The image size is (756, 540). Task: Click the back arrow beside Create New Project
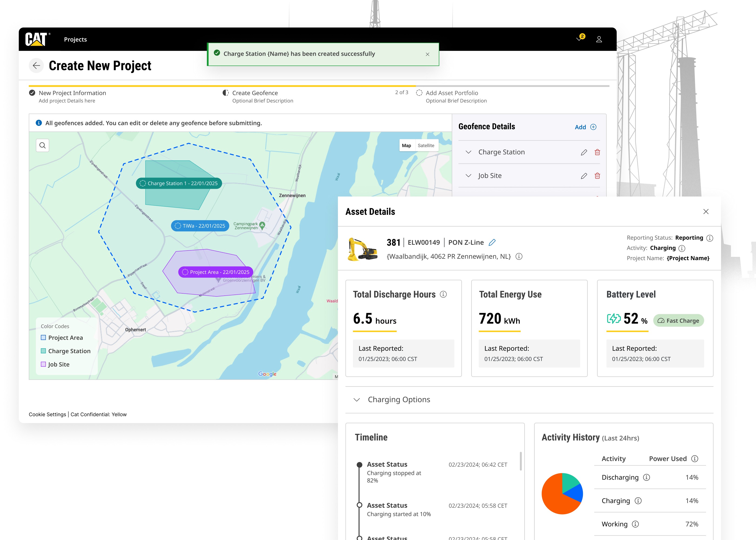click(36, 66)
